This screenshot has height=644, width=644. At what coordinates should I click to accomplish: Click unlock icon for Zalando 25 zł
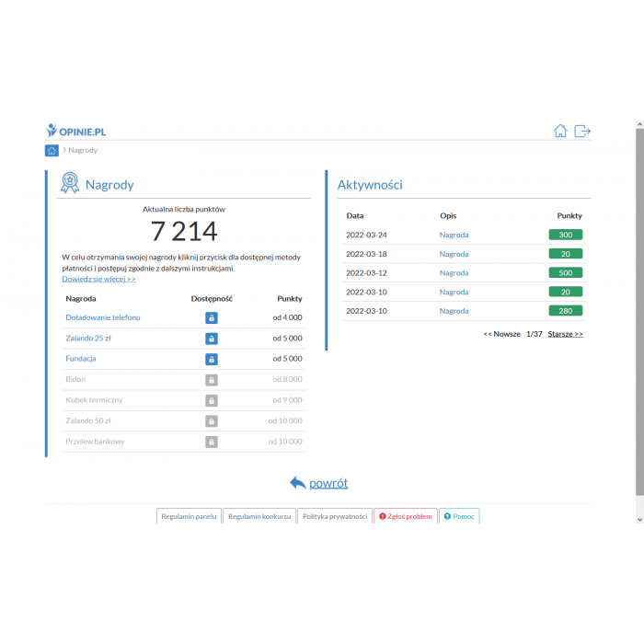click(212, 339)
